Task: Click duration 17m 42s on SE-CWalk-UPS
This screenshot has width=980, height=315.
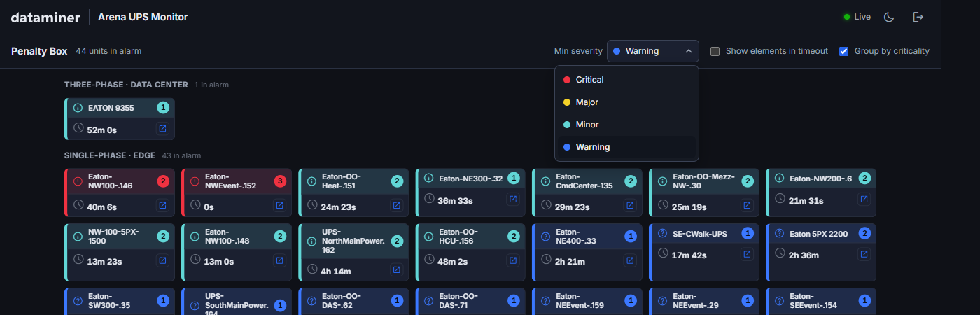Action: pyautogui.click(x=690, y=255)
